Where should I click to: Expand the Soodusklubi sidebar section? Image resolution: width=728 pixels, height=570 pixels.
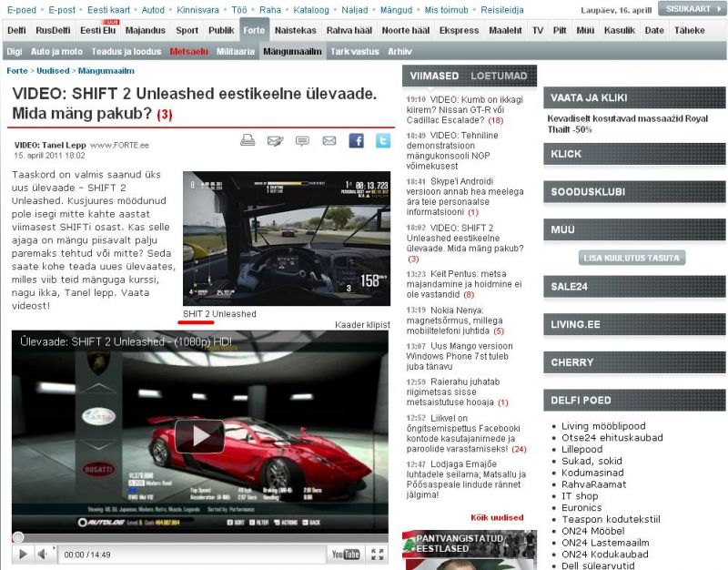click(634, 192)
